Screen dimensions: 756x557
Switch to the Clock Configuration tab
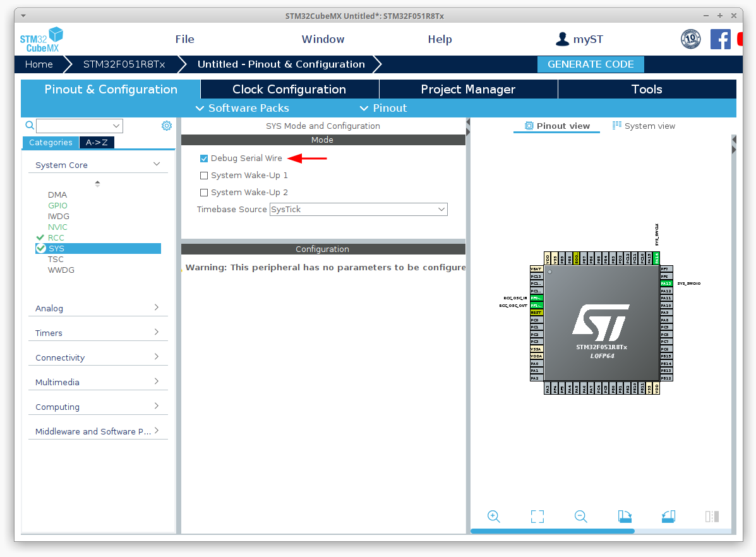pos(289,89)
